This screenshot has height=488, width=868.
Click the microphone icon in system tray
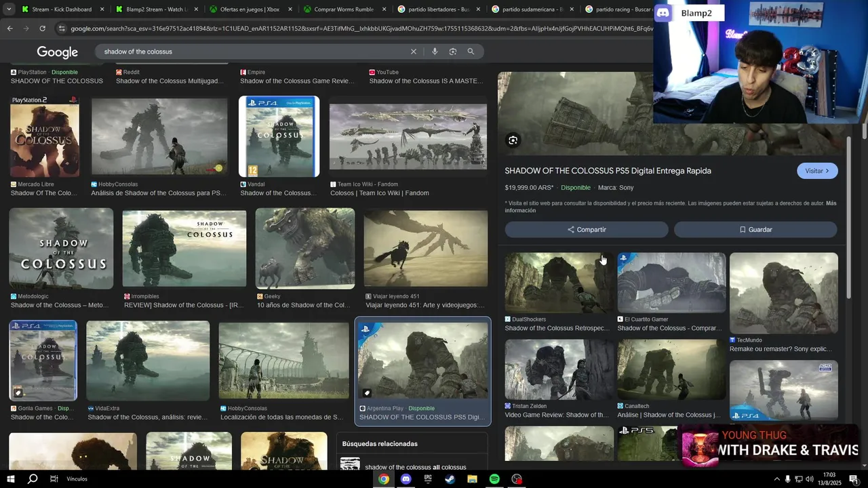(787, 479)
